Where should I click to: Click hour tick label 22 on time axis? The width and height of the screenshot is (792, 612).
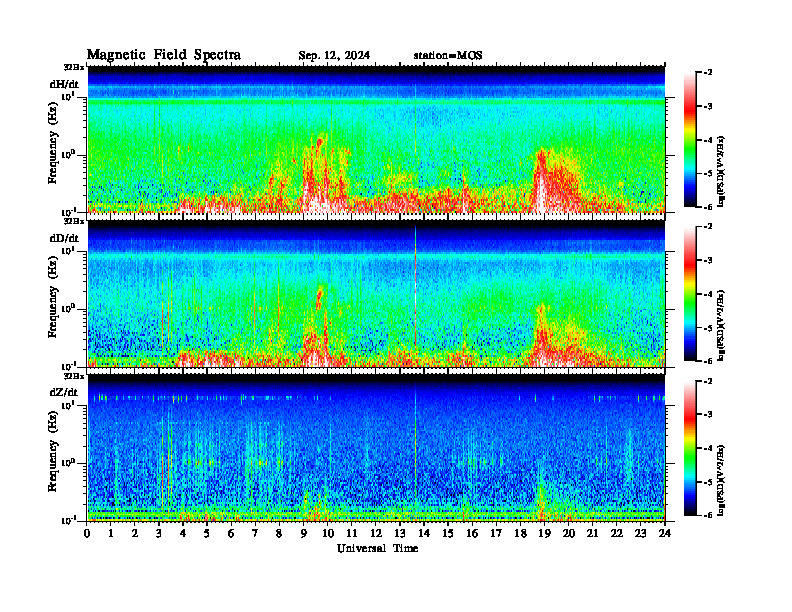tap(617, 534)
